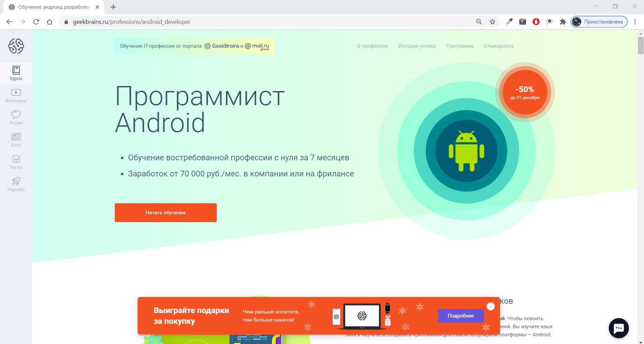Click banner text Выиграйте подарки за покупку
Screen dimensions: 644x344
pyautogui.click(x=191, y=316)
